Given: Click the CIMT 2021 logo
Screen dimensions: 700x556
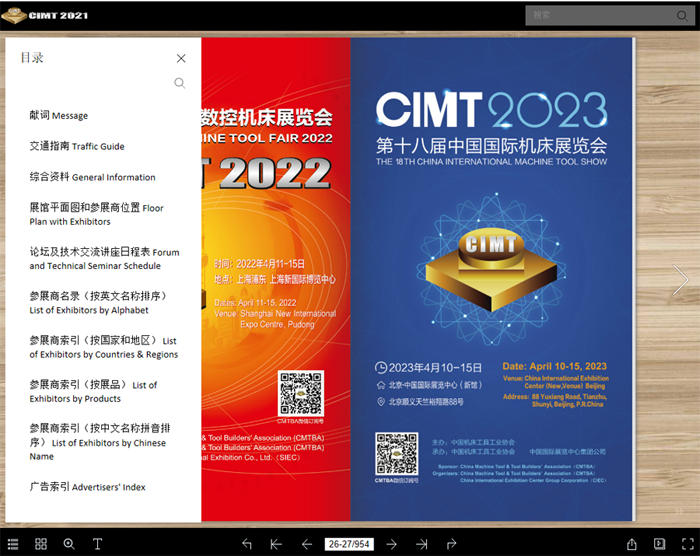Looking at the screenshot, I should (x=45, y=15).
